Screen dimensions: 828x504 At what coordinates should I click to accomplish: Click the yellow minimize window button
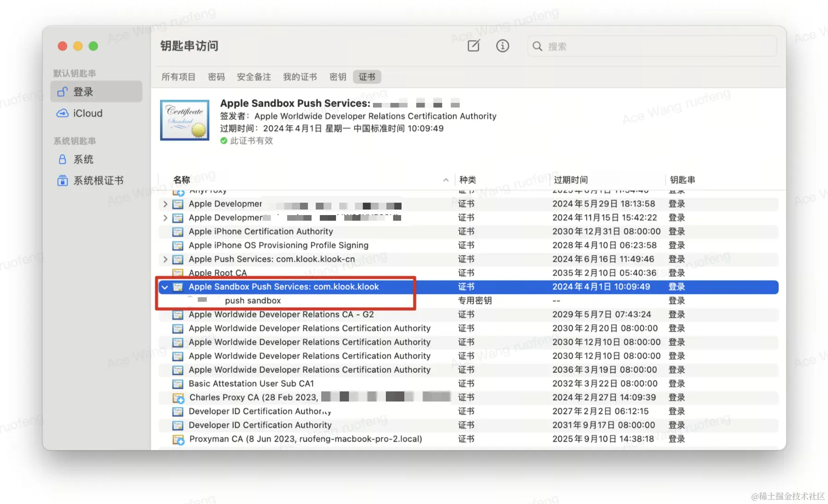tap(78, 46)
